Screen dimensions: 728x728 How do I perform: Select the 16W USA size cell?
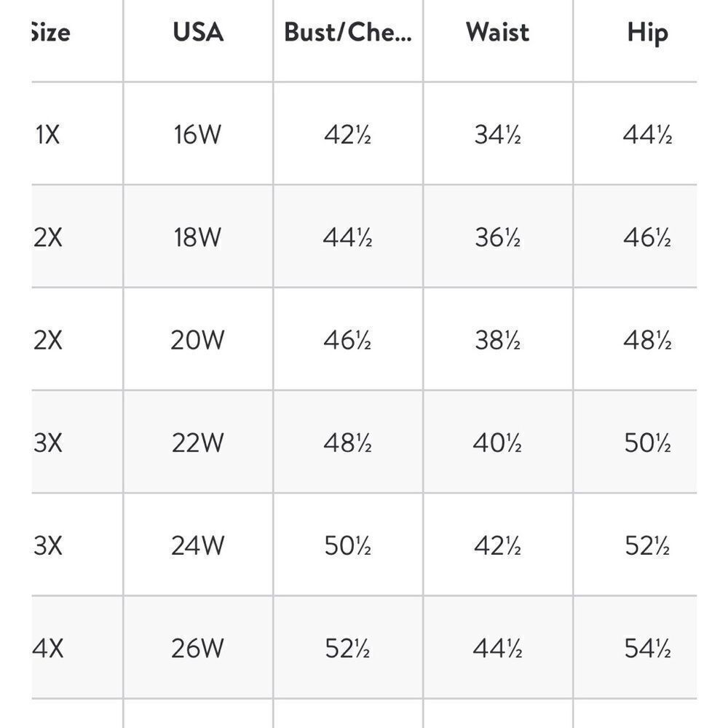pos(197,135)
